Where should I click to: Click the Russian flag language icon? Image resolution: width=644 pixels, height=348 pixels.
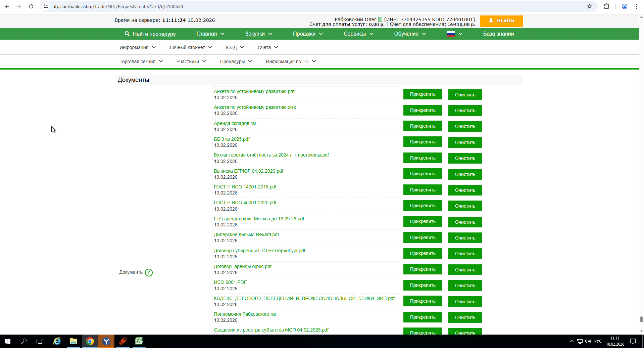click(x=451, y=34)
